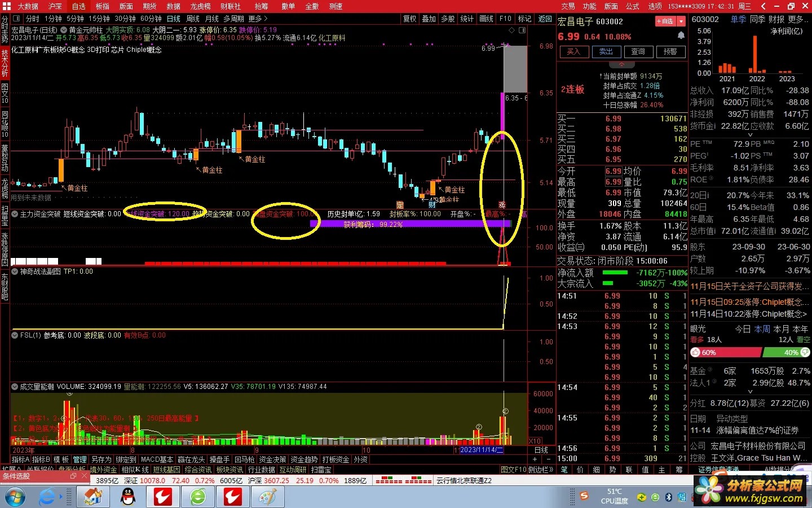Open the 龙虎榜 menu
This screenshot has width=812, height=508.
point(201,6)
